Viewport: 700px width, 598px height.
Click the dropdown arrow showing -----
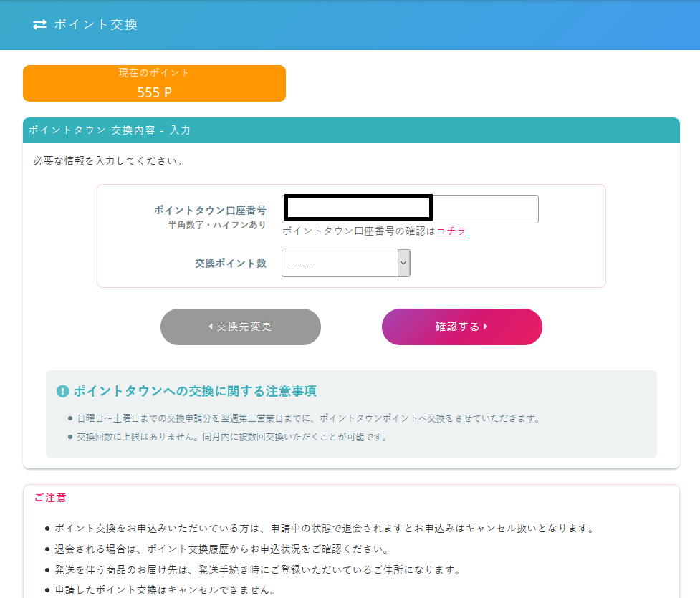[404, 263]
